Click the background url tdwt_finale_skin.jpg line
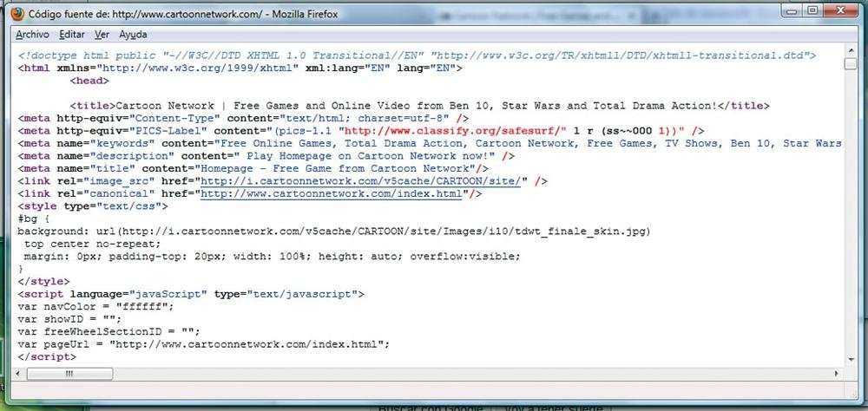Screen dimensions: 868x411 pos(334,232)
